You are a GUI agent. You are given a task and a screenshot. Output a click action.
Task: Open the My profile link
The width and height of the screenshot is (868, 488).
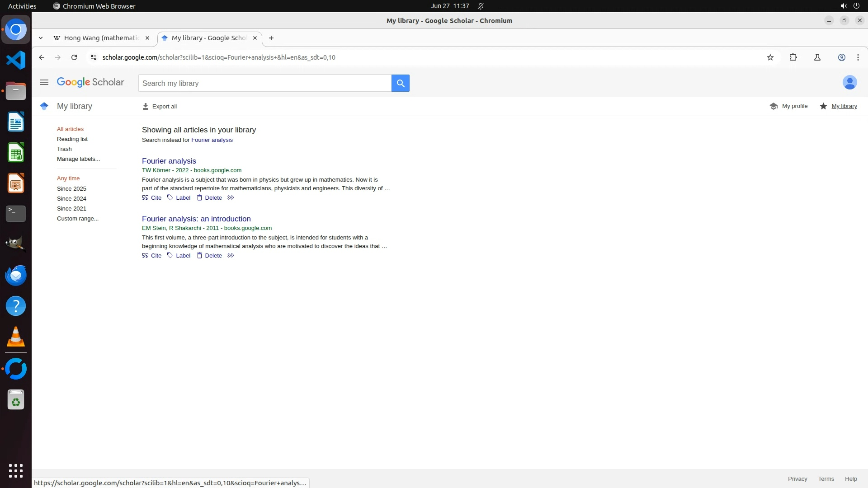789,106
